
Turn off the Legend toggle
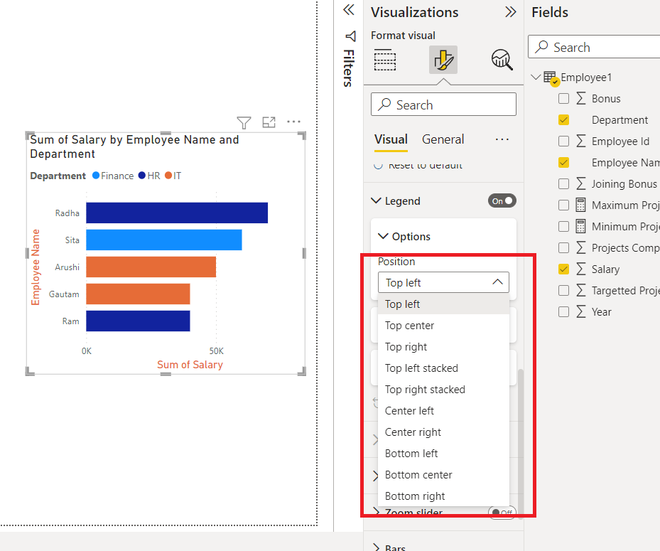pos(502,201)
